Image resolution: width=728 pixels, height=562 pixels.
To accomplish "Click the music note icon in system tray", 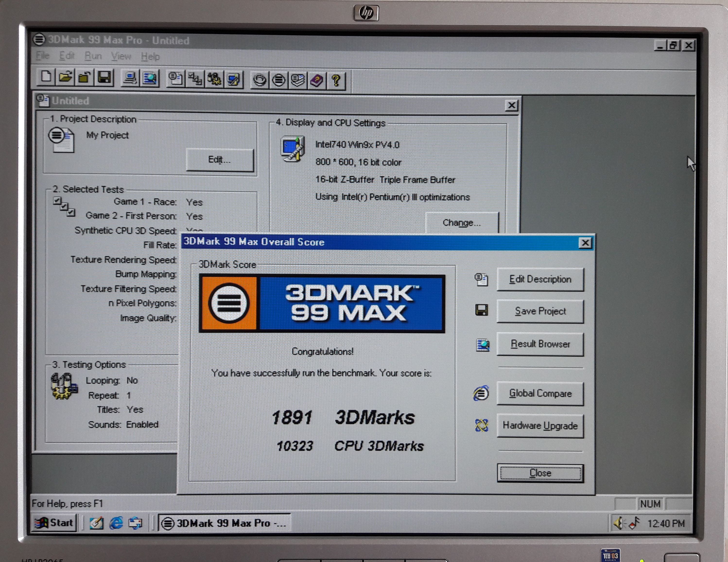I will 634,523.
